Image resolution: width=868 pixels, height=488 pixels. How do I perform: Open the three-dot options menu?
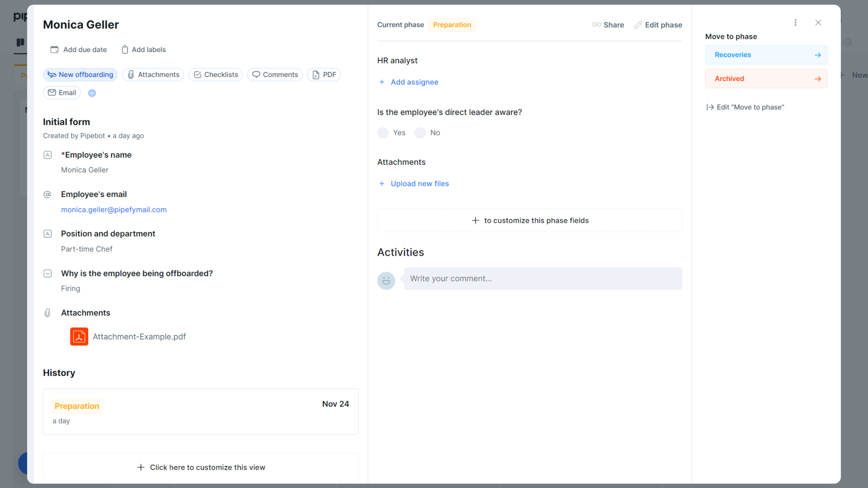(x=796, y=23)
